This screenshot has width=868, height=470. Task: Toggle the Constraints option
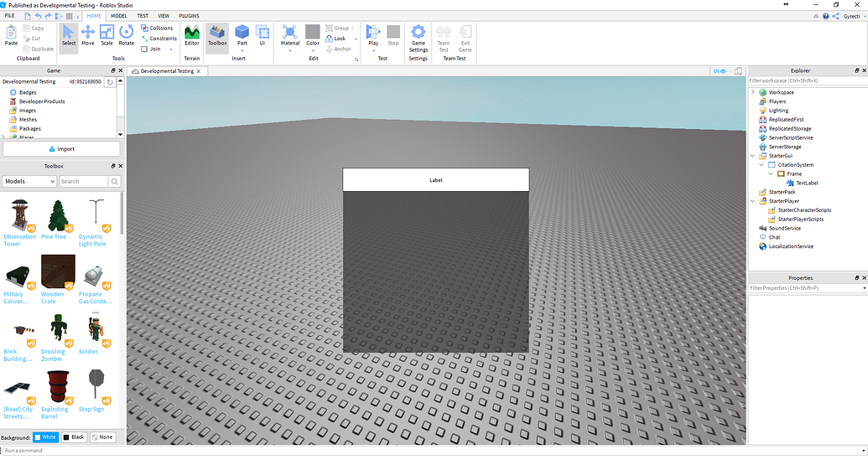[159, 39]
